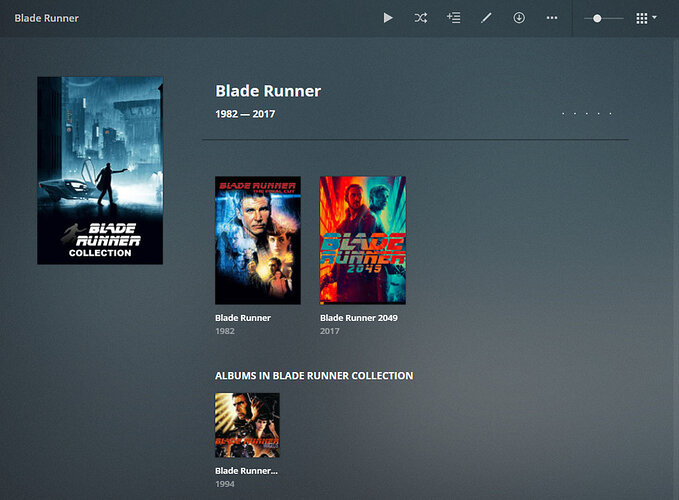The image size is (679, 500).
Task: Play the Blade Runner collection
Action: click(388, 18)
